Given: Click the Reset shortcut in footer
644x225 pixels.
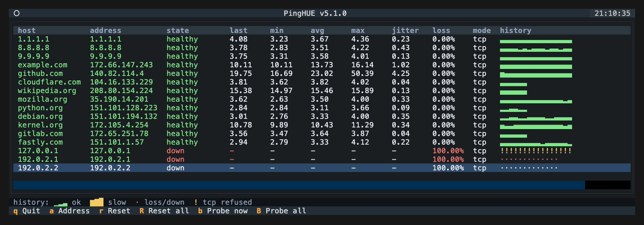Looking at the screenshot, I should coord(115,211).
